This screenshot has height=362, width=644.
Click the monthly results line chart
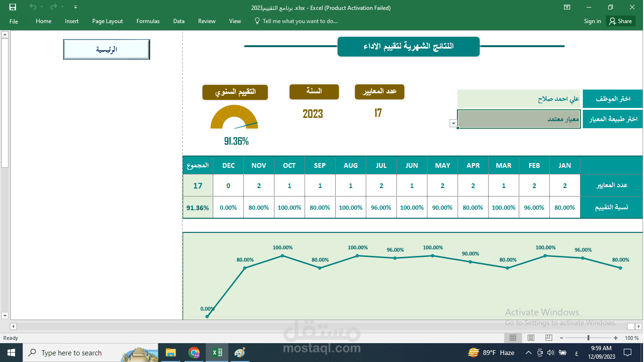pyautogui.click(x=412, y=276)
